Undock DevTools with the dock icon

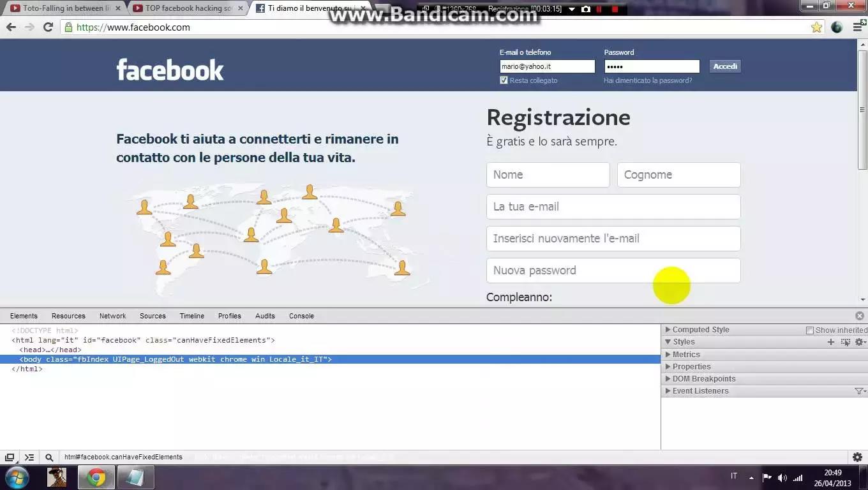point(10,457)
